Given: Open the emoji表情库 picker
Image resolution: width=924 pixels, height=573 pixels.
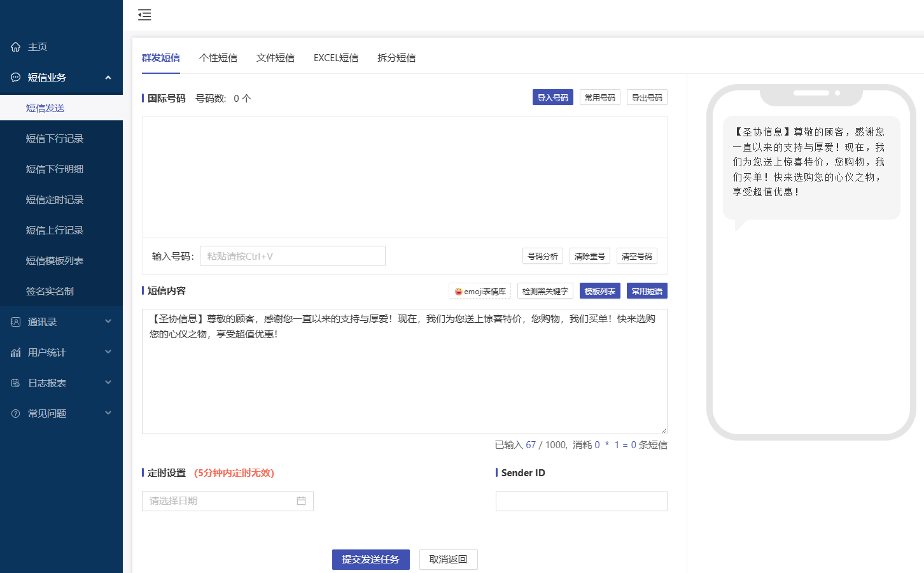Looking at the screenshot, I should click(480, 291).
